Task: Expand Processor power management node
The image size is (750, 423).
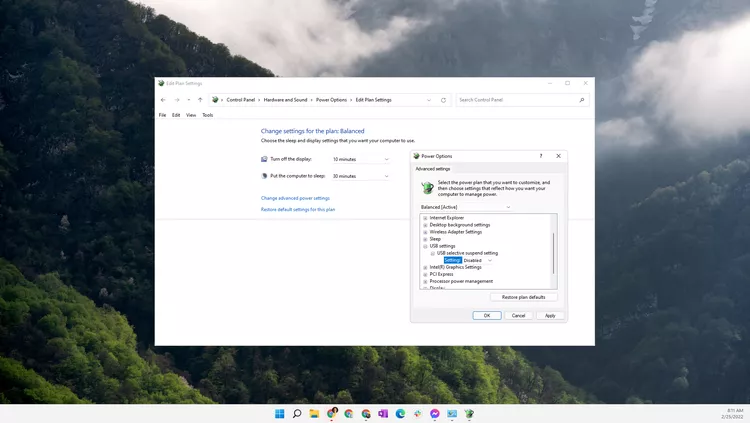Action: point(425,281)
